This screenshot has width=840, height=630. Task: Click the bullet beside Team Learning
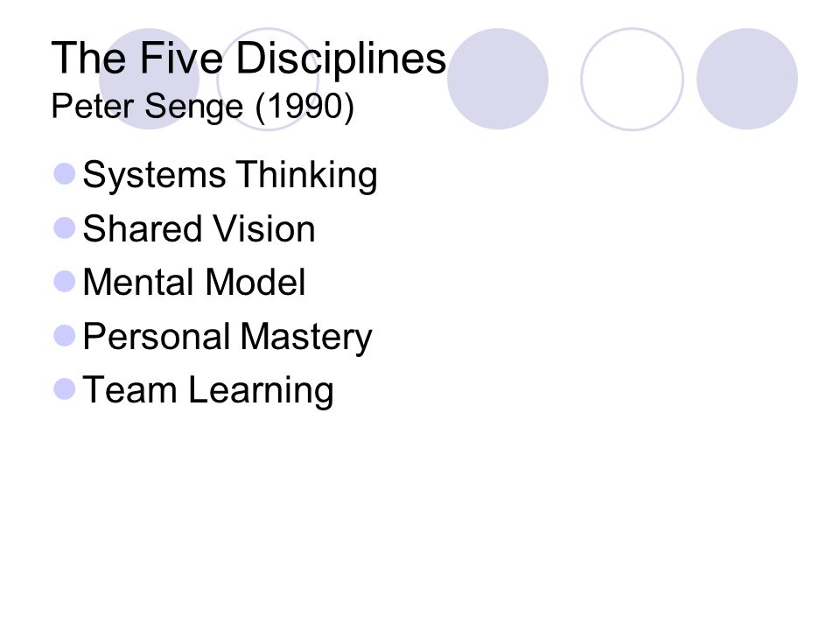[65, 388]
